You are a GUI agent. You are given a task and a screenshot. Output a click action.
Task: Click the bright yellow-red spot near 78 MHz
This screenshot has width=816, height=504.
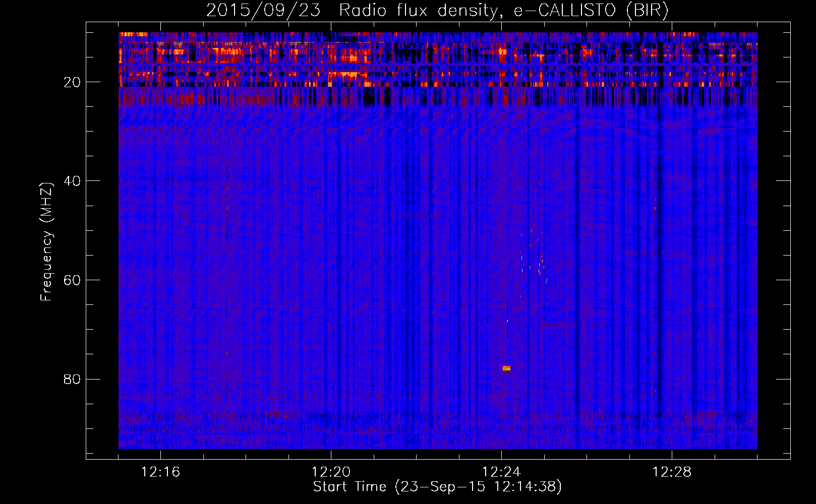coord(506,368)
